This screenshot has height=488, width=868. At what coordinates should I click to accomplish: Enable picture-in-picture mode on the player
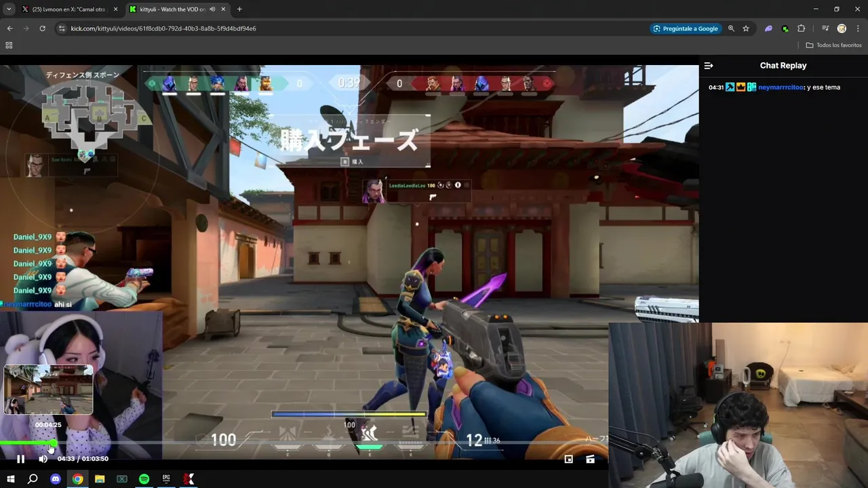point(568,459)
